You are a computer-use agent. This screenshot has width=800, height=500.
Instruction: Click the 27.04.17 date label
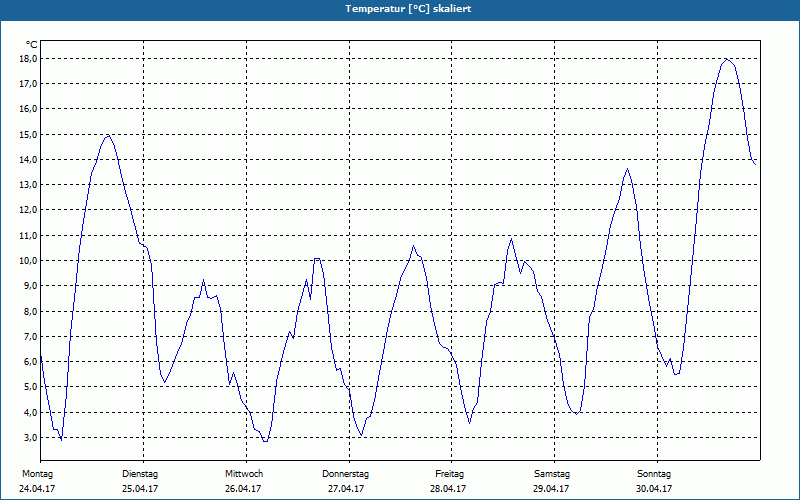pos(346,489)
